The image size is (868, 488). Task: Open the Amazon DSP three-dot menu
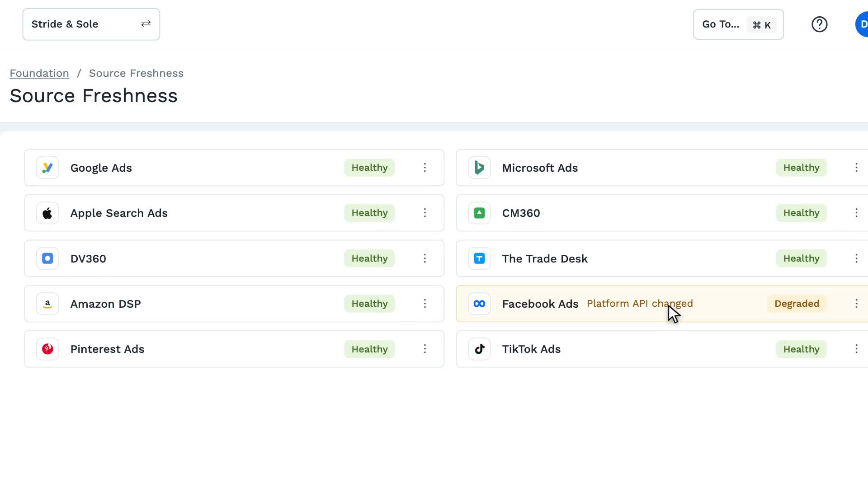click(425, 304)
